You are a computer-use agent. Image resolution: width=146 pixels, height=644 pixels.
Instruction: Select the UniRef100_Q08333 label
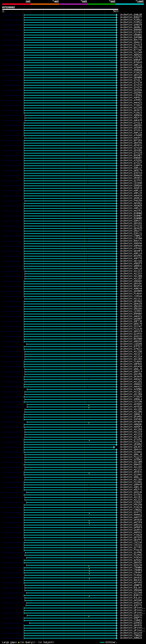click(x=131, y=337)
